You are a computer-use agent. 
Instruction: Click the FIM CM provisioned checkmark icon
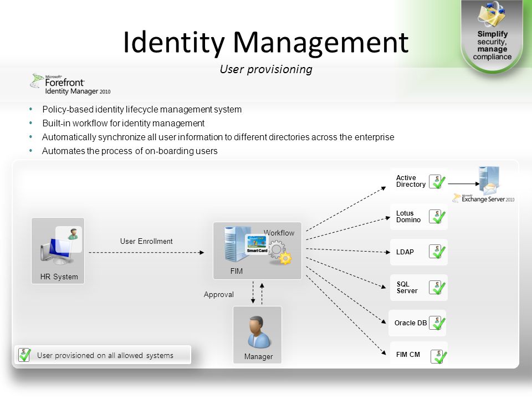(x=439, y=356)
